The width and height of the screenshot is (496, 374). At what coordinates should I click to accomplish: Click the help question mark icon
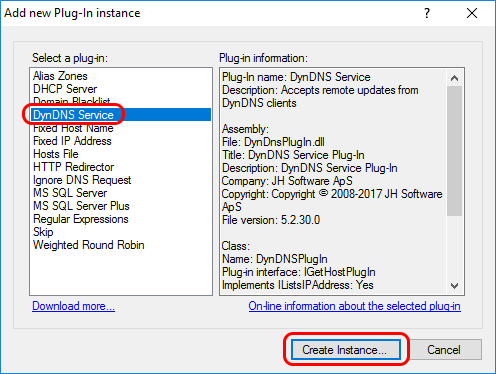[x=427, y=13]
